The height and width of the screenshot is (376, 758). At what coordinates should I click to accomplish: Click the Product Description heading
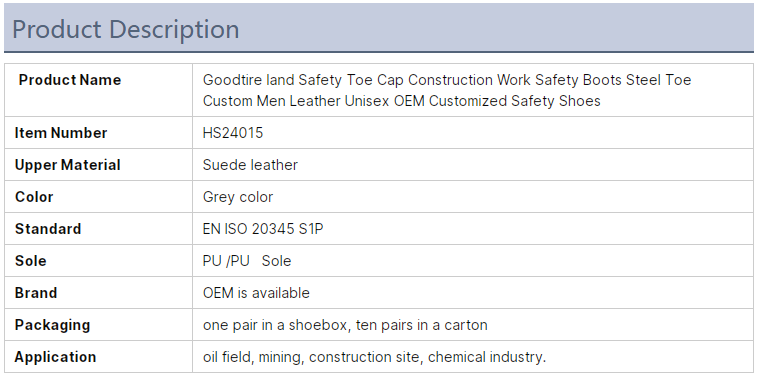tap(126, 29)
